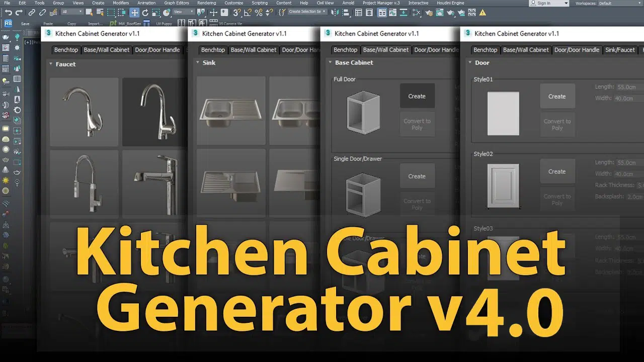Image resolution: width=644 pixels, height=362 pixels.
Task: Open the View coordinate system dropdown
Action: tap(183, 12)
